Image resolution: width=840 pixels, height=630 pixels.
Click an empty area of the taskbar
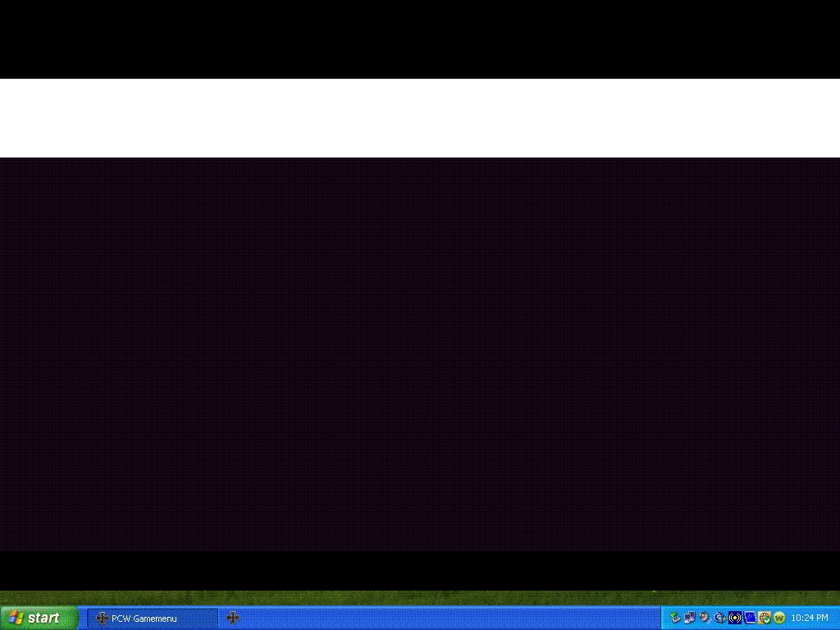pos(451,618)
